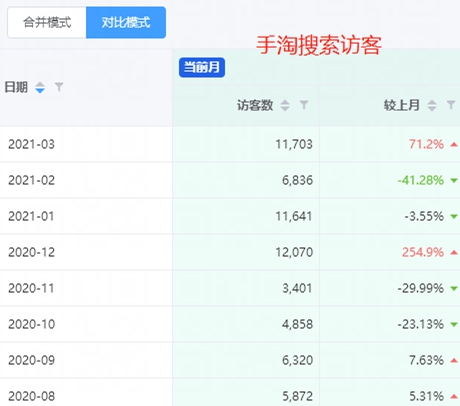Click the 254.9% change value
460x406 pixels.
[423, 252]
